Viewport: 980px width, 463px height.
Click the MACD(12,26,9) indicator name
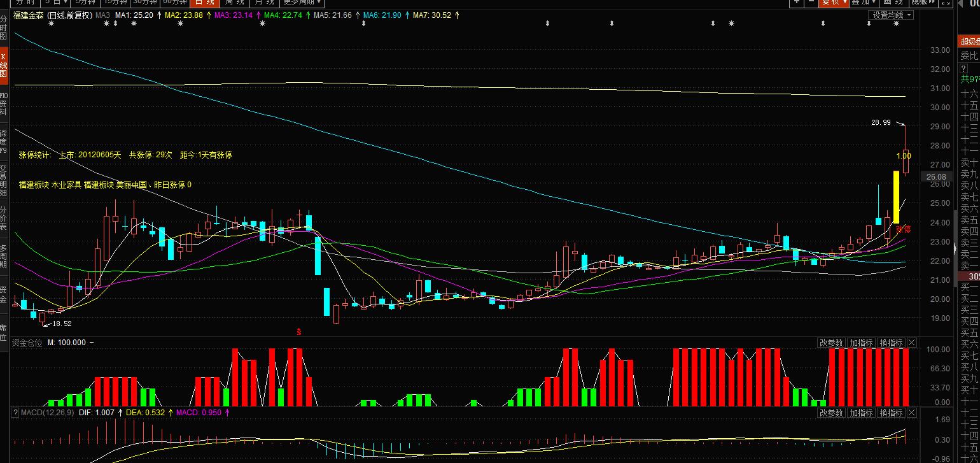[x=48, y=413]
